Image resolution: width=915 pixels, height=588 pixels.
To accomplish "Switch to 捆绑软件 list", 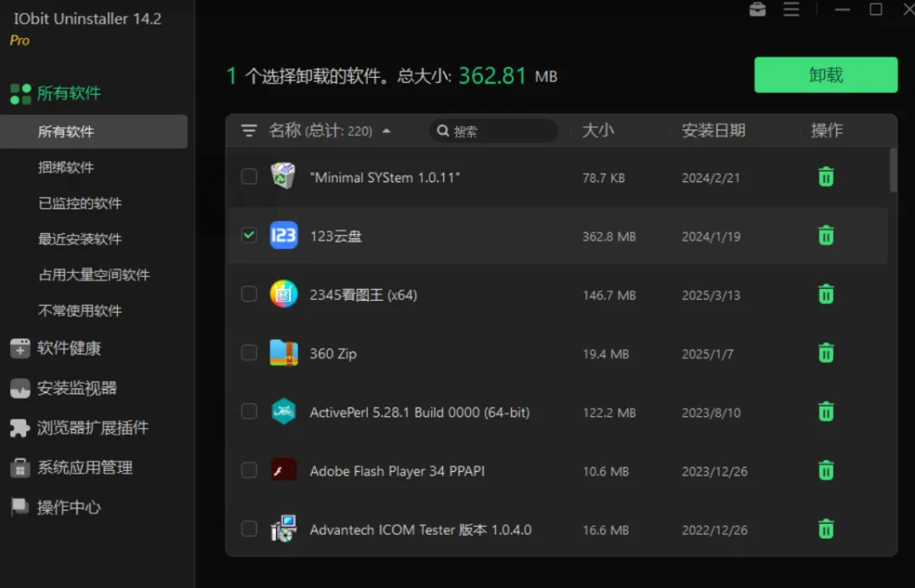I will click(x=66, y=168).
